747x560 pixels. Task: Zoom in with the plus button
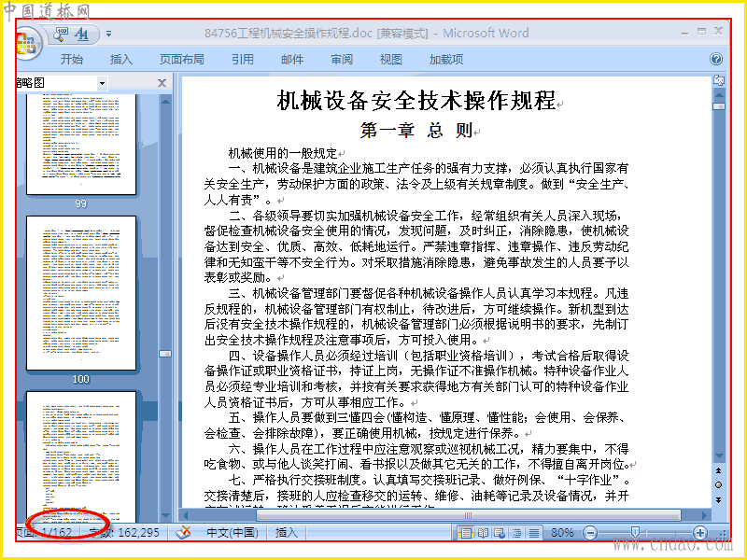(x=699, y=532)
